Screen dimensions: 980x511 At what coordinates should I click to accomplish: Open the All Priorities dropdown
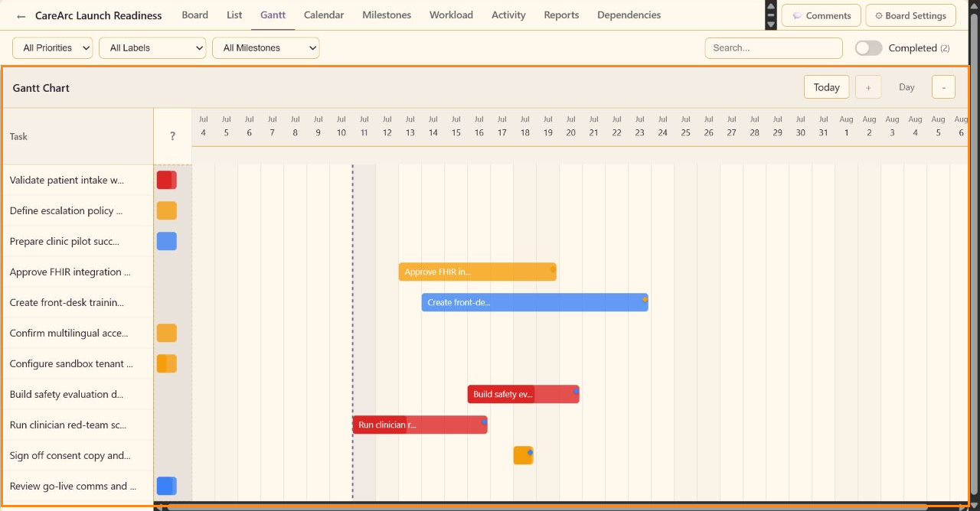pos(52,47)
